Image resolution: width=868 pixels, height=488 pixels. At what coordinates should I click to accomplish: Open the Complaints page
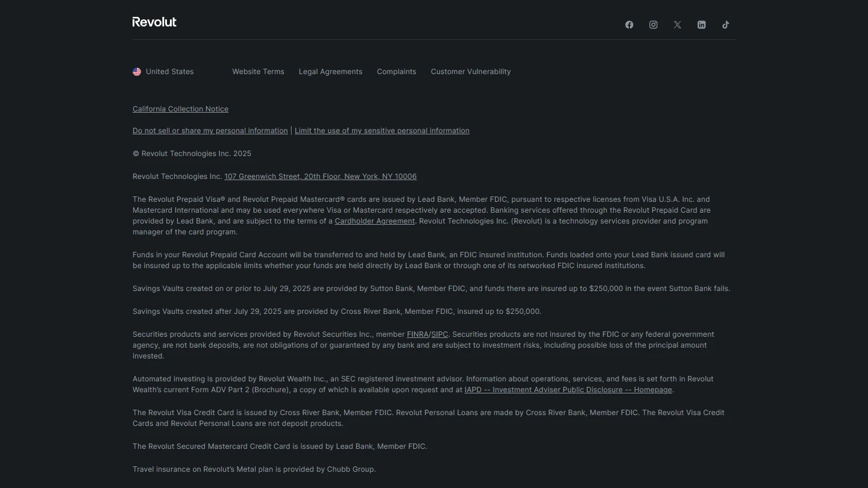pos(396,72)
